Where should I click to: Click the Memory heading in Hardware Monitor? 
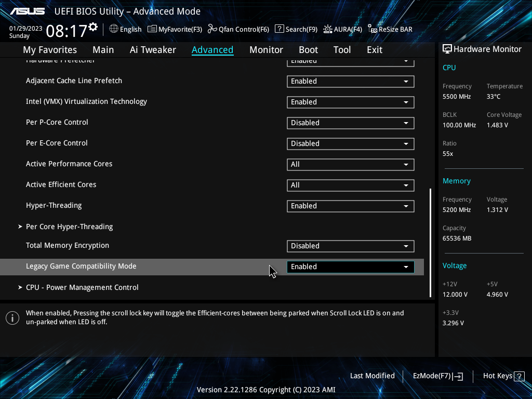(457, 181)
